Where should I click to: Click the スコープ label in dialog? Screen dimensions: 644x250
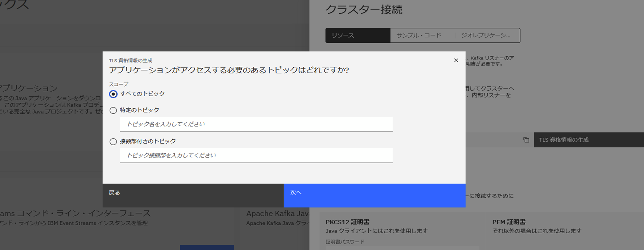(x=118, y=84)
